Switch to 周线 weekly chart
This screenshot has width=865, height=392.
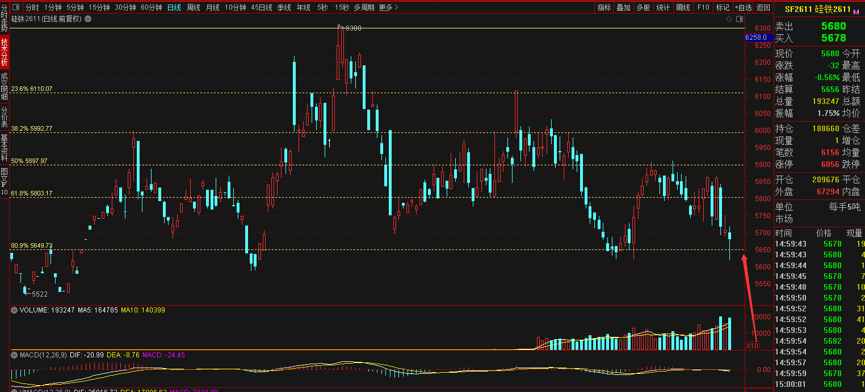click(x=193, y=8)
